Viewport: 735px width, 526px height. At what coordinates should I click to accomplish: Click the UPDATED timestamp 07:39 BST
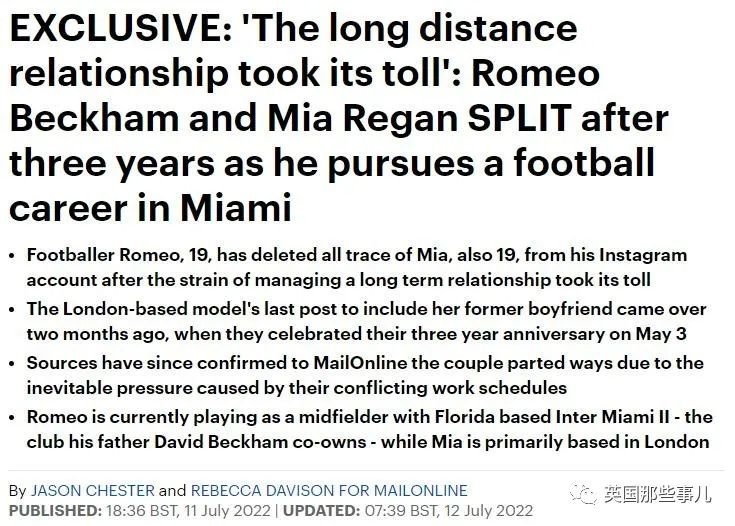coord(449,511)
